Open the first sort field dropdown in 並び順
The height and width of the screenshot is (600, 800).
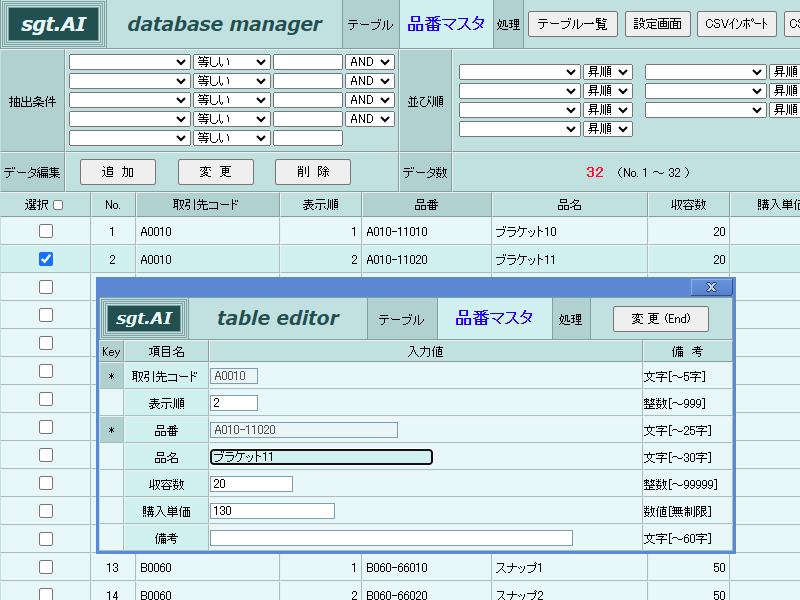(519, 72)
